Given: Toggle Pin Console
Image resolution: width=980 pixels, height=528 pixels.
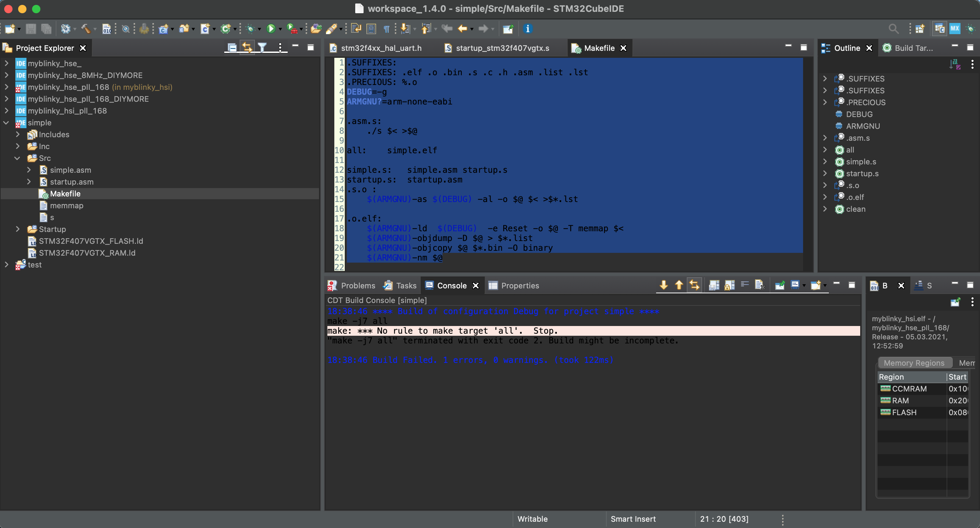Looking at the screenshot, I should click(779, 285).
